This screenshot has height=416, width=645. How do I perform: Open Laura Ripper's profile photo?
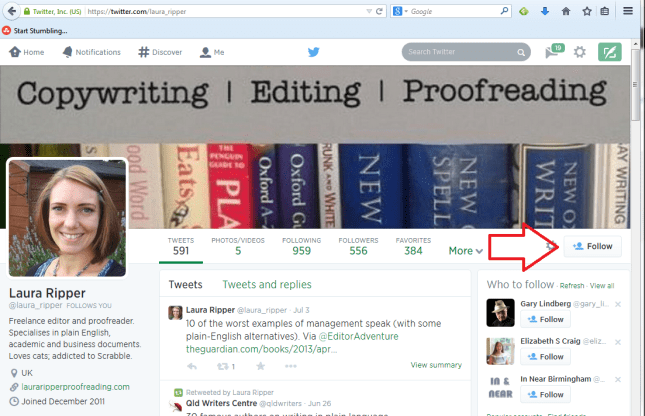pyautogui.click(x=67, y=218)
